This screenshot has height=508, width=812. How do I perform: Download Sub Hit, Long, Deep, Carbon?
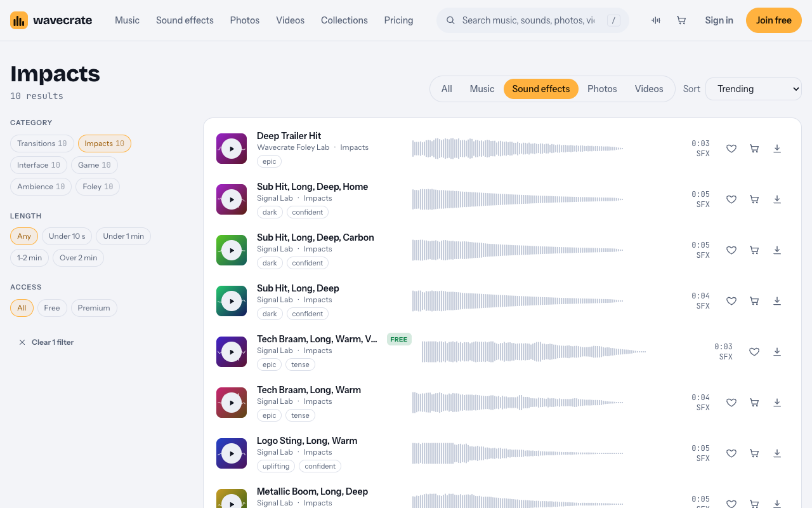[x=777, y=250]
